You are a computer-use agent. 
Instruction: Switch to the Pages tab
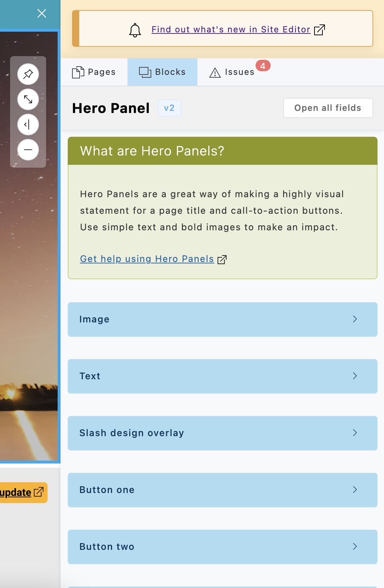coord(94,72)
